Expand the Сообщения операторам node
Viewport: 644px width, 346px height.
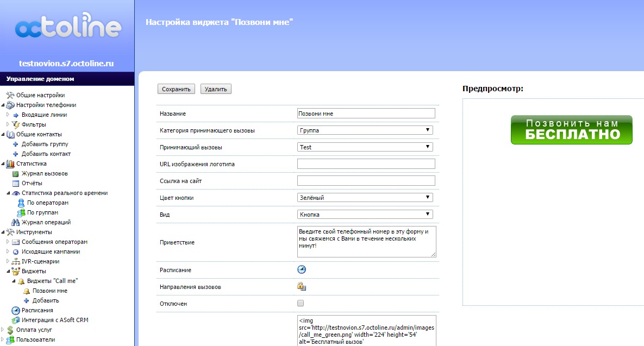8,242
